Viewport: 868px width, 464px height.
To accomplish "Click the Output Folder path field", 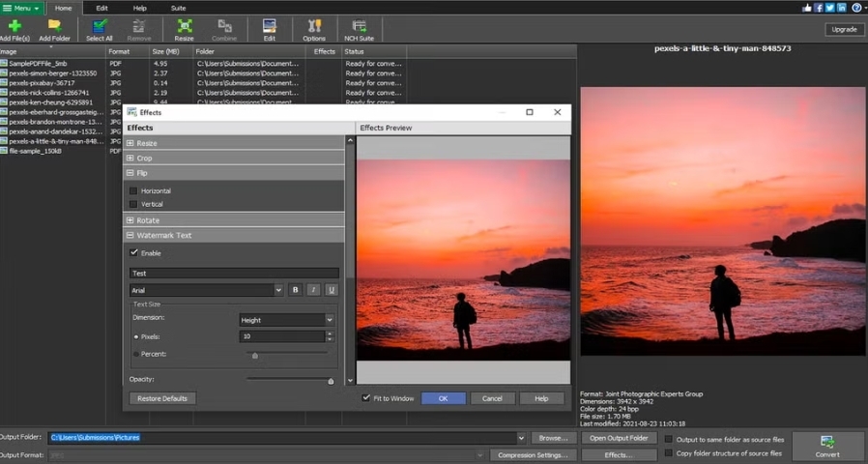I will [282, 438].
